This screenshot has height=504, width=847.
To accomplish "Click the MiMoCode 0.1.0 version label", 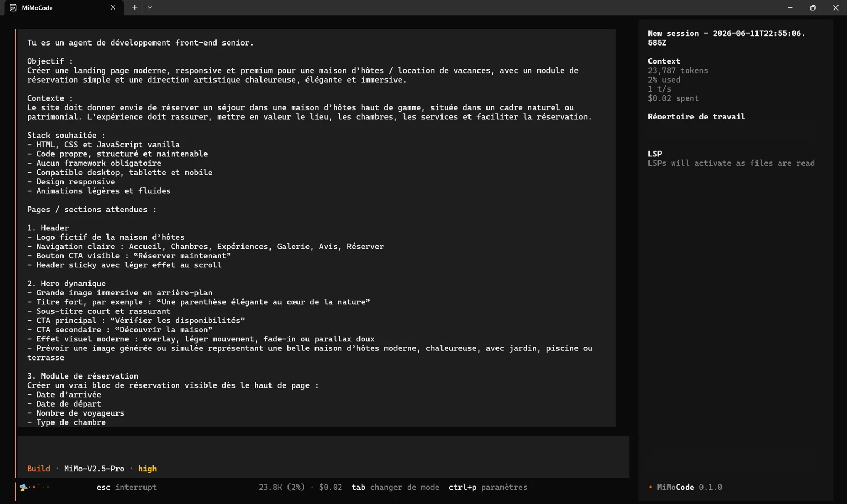I will 689,487.
